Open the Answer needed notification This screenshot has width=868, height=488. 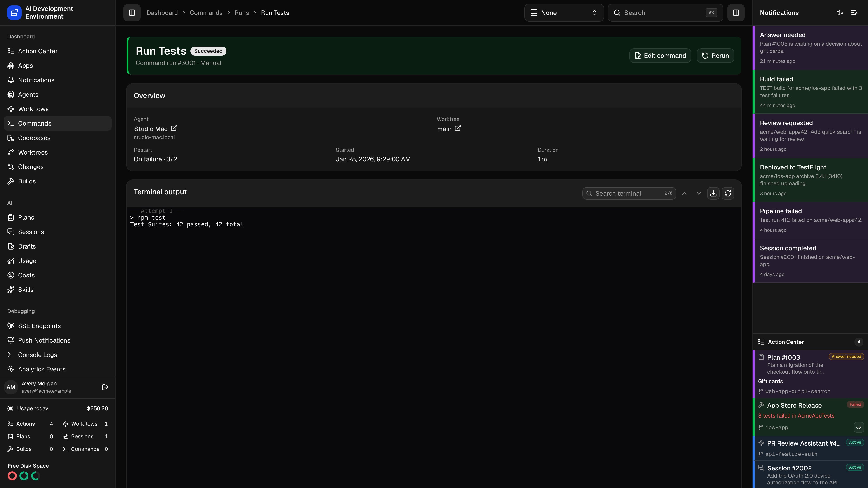(810, 48)
